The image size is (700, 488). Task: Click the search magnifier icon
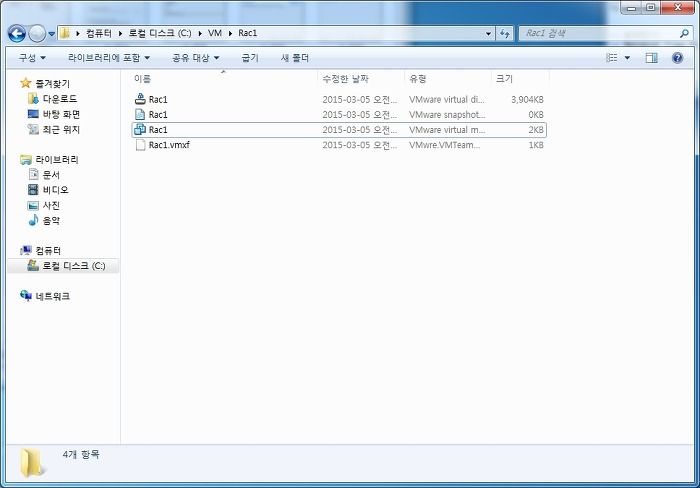684,33
